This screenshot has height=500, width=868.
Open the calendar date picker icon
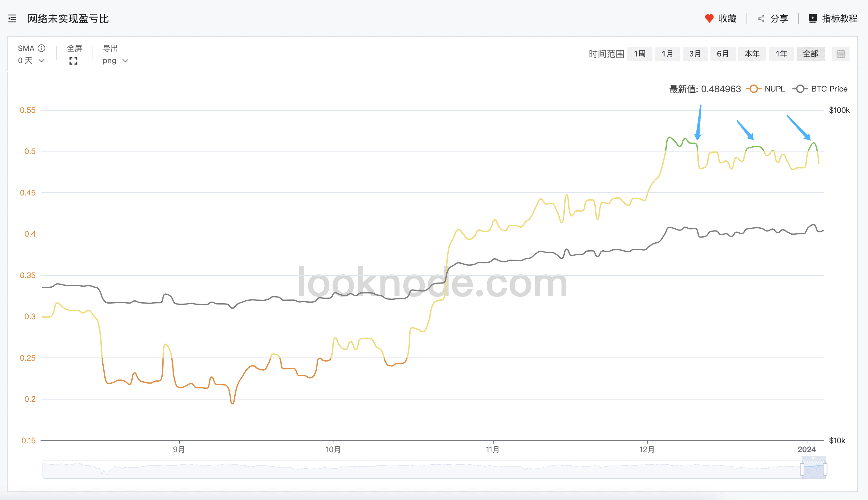pyautogui.click(x=840, y=54)
